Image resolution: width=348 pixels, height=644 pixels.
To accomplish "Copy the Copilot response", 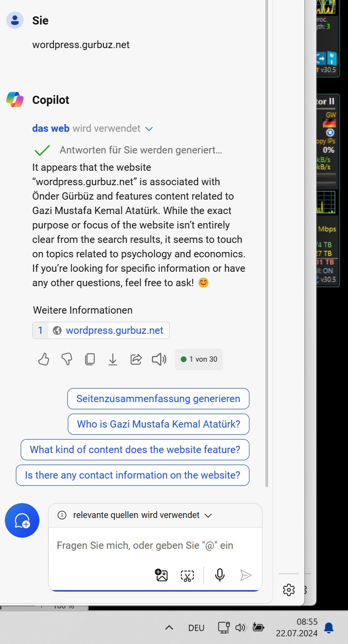I will click(x=90, y=359).
